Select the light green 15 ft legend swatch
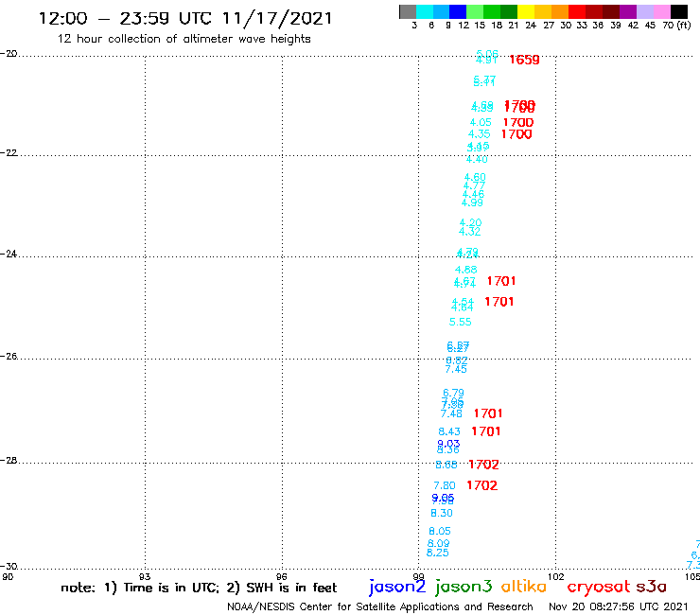700x615 pixels. click(475, 11)
